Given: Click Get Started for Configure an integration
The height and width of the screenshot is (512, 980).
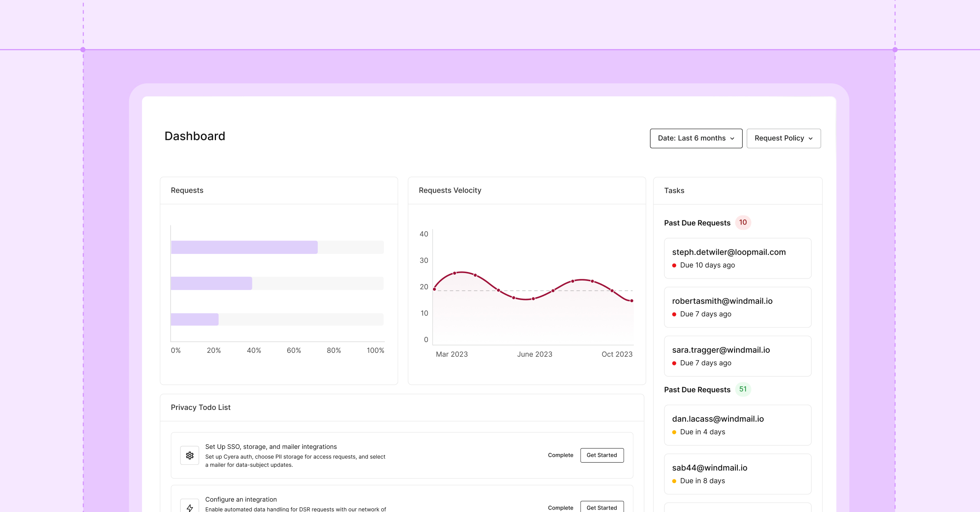Looking at the screenshot, I should click(602, 507).
